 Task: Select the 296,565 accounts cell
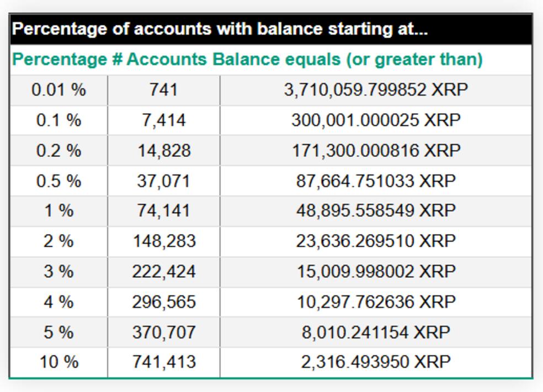(x=164, y=302)
